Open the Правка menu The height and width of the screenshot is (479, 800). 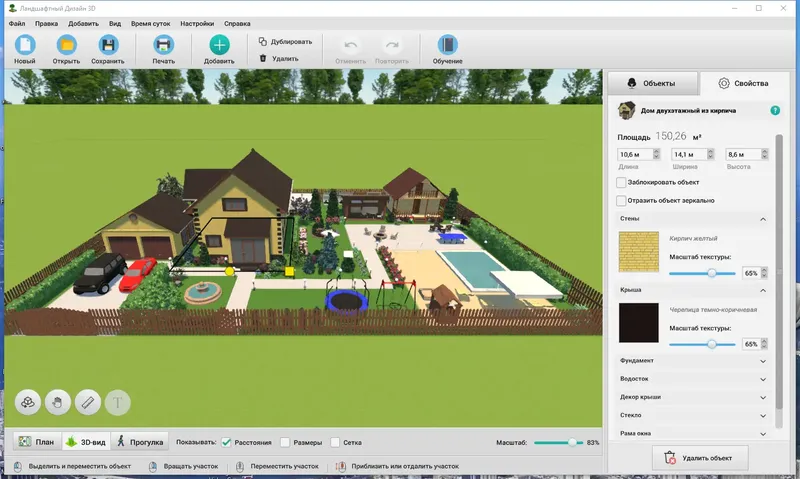(46, 23)
